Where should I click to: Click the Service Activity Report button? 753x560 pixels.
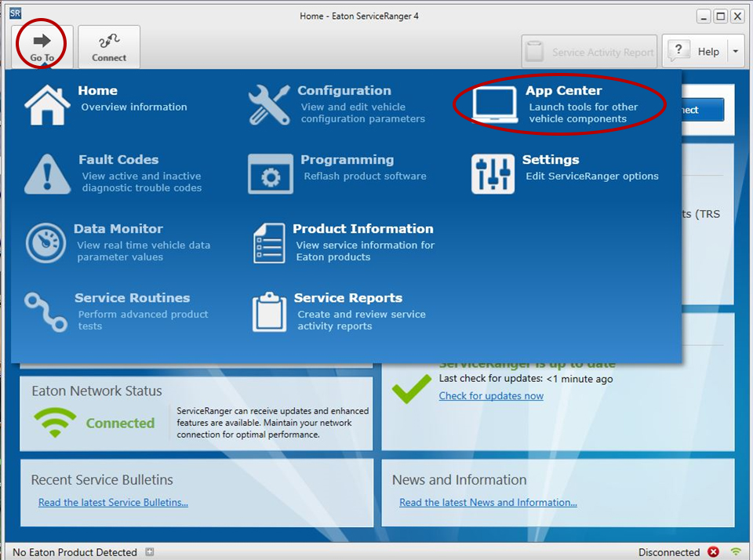point(589,52)
